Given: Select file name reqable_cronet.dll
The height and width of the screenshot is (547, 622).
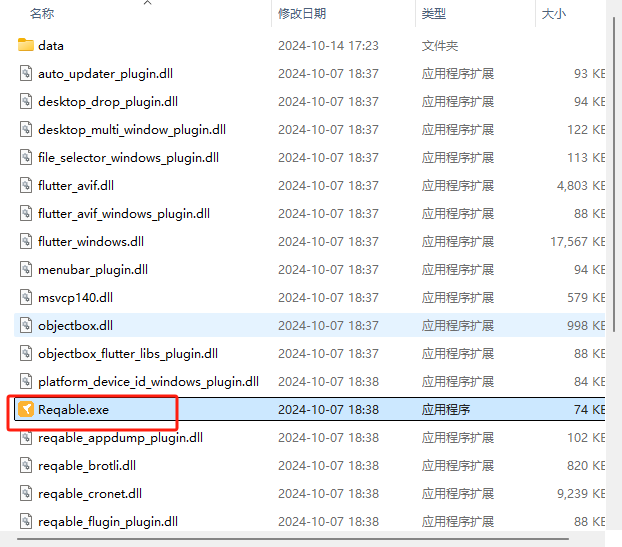Looking at the screenshot, I should (x=90, y=494).
